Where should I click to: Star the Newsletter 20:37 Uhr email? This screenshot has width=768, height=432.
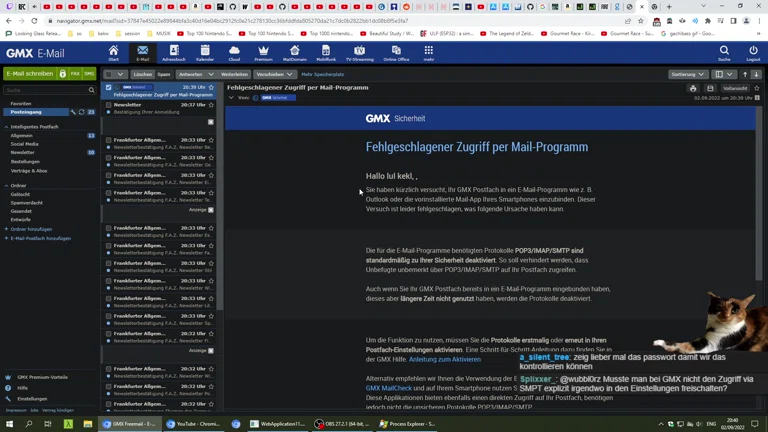click(211, 105)
